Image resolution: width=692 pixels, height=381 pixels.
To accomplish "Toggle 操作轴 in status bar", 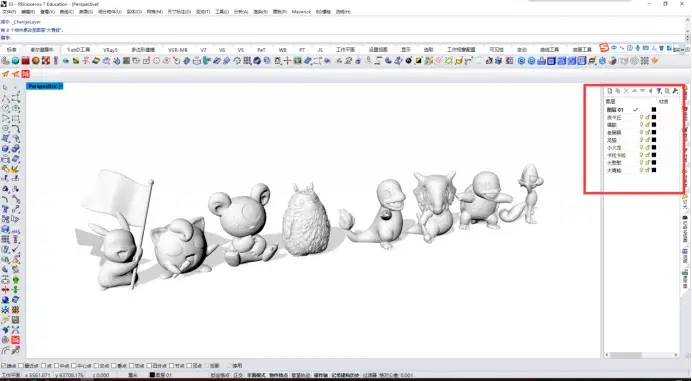I will (x=321, y=375).
